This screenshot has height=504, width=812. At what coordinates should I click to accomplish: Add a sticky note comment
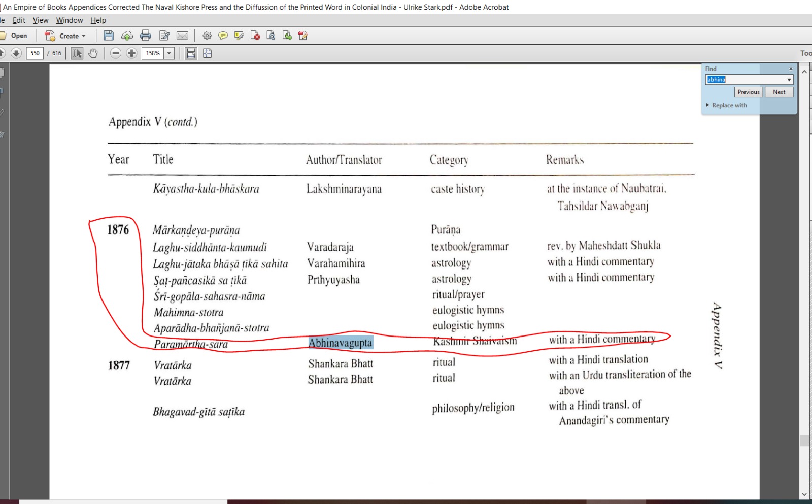tap(223, 36)
